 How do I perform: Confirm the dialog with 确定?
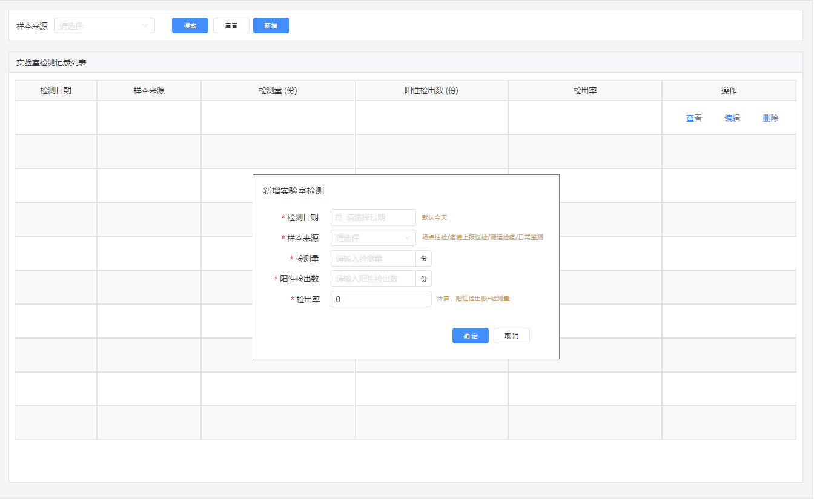coord(471,336)
